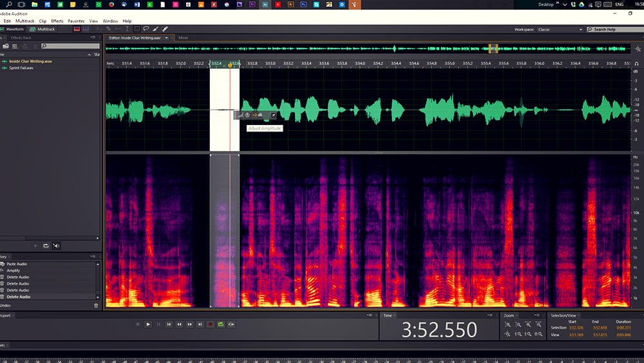This screenshot has height=363, width=644.
Task: Toggle the Loop Playback button
Action: pos(221,324)
